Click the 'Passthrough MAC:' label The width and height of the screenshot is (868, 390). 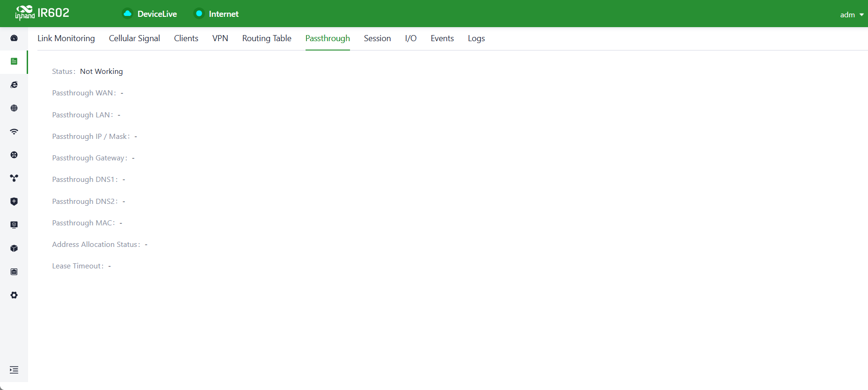[84, 223]
